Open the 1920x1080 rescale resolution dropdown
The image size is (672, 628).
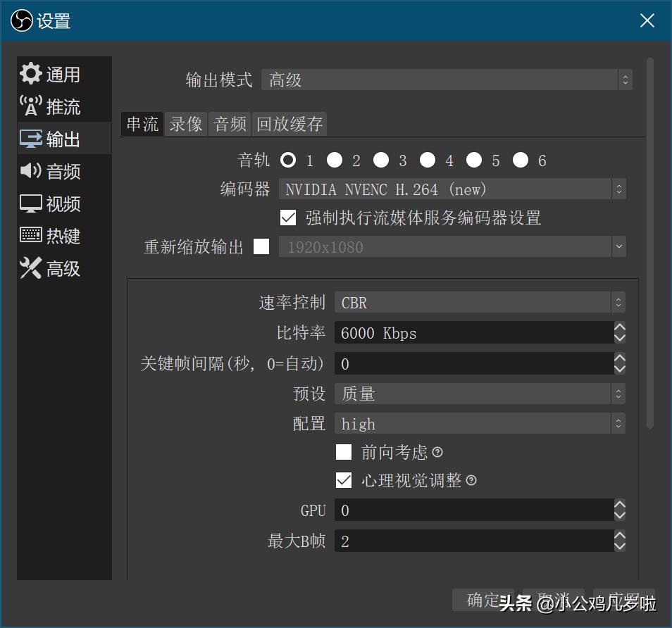[452, 246]
